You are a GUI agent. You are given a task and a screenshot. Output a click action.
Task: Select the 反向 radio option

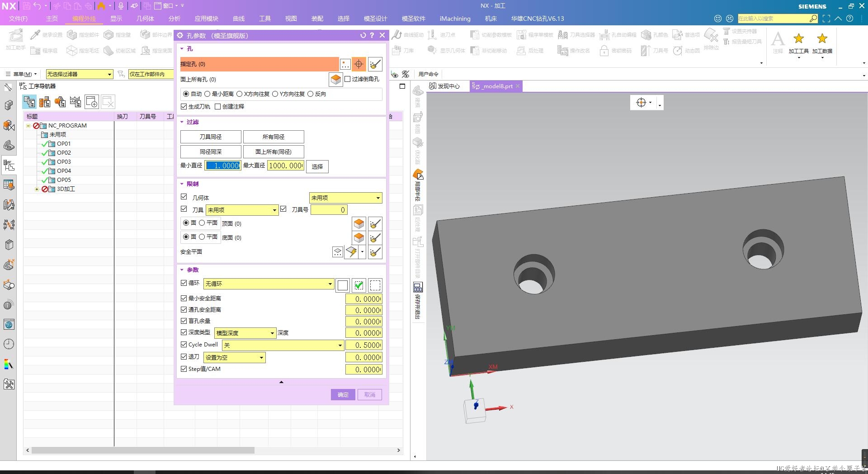tap(311, 94)
